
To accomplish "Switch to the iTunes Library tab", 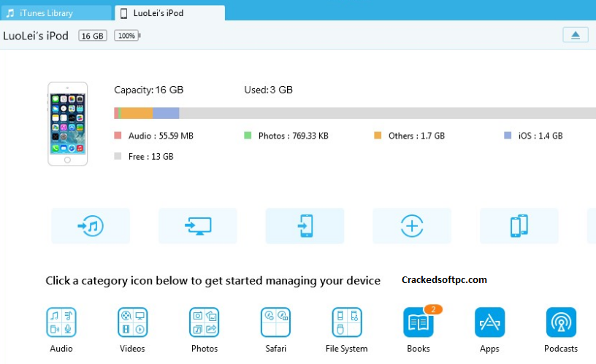I will 56,13.
